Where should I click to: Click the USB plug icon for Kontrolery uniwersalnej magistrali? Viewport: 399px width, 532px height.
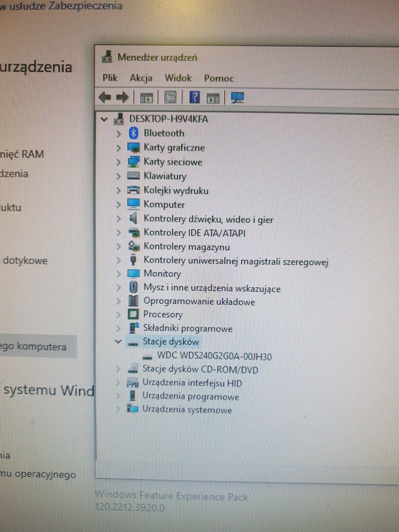click(x=133, y=260)
